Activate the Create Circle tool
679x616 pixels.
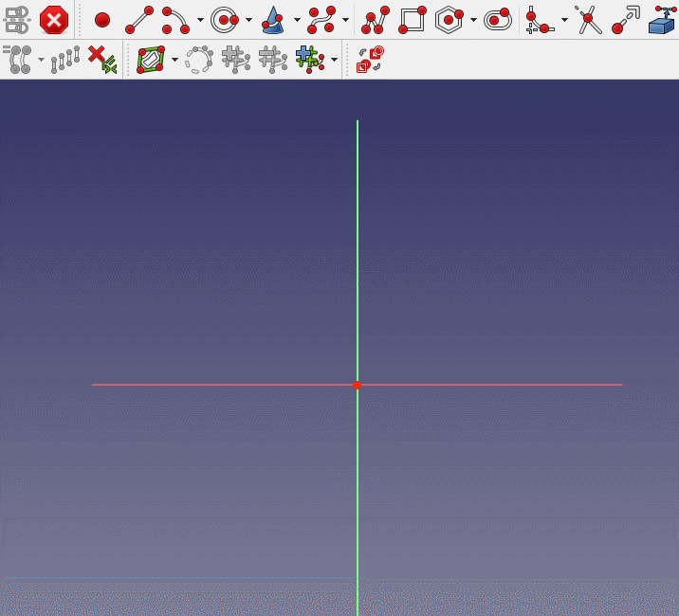click(225, 20)
